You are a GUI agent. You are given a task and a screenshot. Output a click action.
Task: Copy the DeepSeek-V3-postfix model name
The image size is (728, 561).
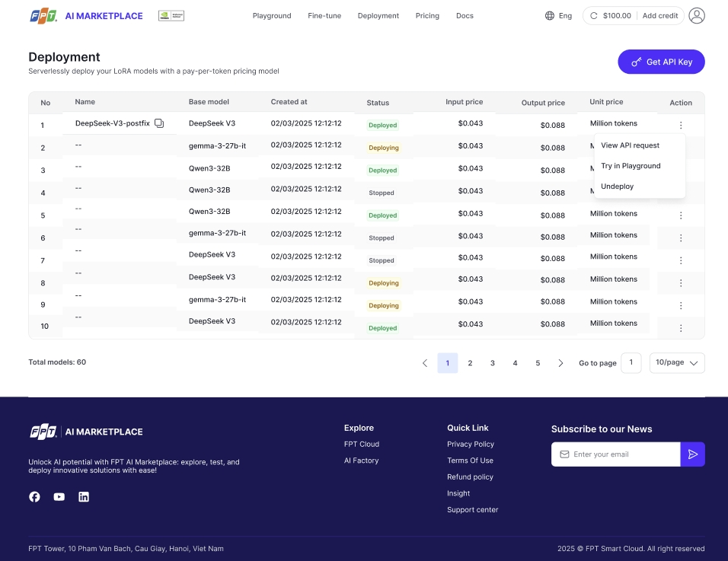pyautogui.click(x=159, y=123)
